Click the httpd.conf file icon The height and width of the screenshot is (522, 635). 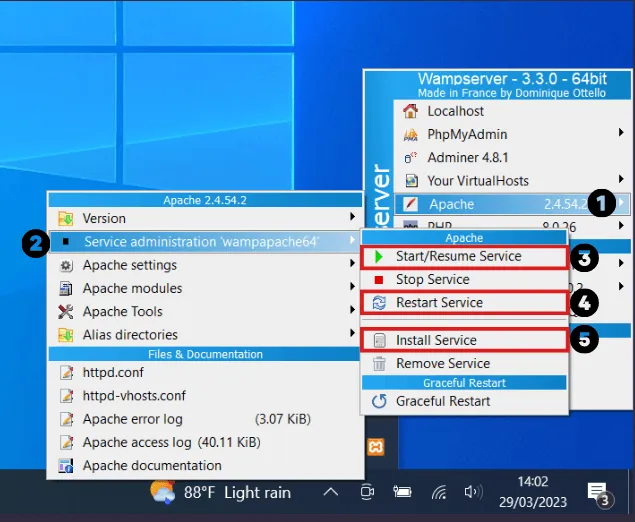66,373
